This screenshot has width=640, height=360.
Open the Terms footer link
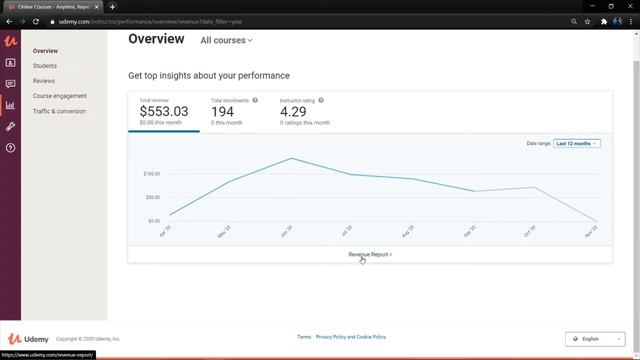coord(304,337)
